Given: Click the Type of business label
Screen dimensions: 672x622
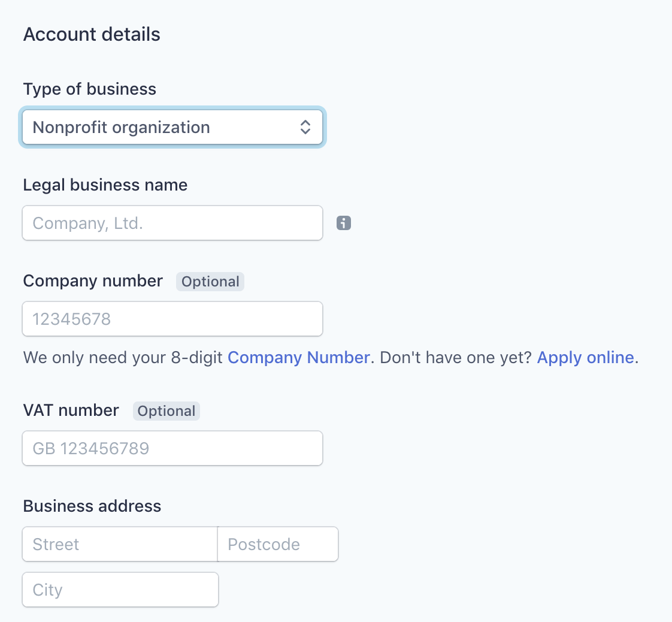Looking at the screenshot, I should [90, 89].
